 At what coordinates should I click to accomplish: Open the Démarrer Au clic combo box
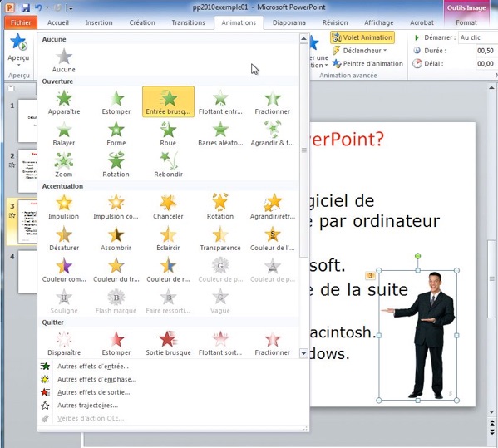(478, 37)
